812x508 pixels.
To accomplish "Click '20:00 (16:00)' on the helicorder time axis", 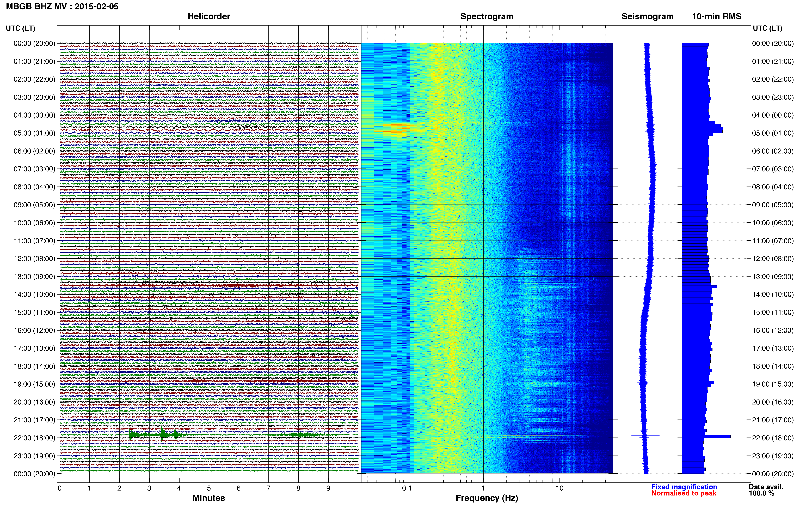I will [x=34, y=402].
